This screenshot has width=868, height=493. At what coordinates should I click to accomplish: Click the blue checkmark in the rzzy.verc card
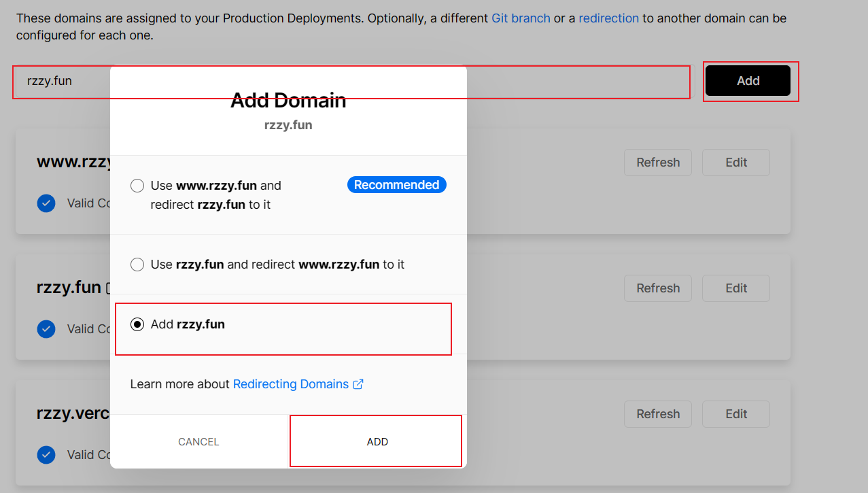pyautogui.click(x=46, y=455)
